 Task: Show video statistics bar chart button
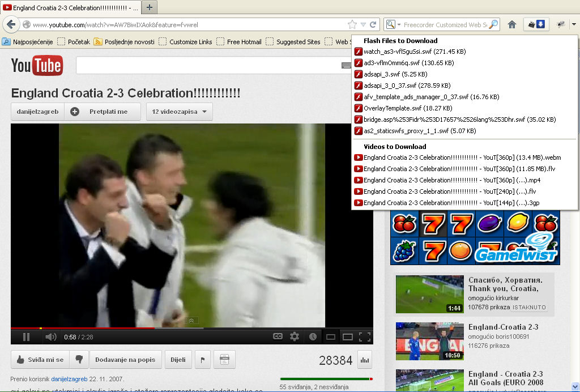[365, 360]
